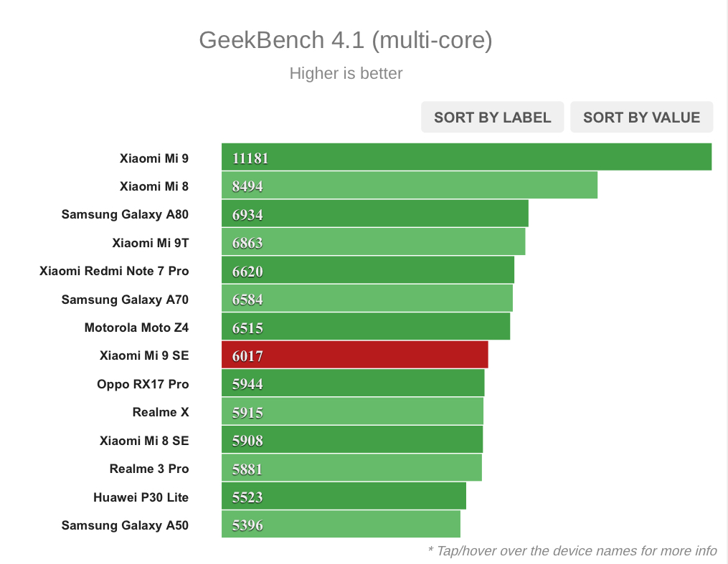Select the 8494 score bar
The height and width of the screenshot is (564, 728).
pyautogui.click(x=409, y=186)
